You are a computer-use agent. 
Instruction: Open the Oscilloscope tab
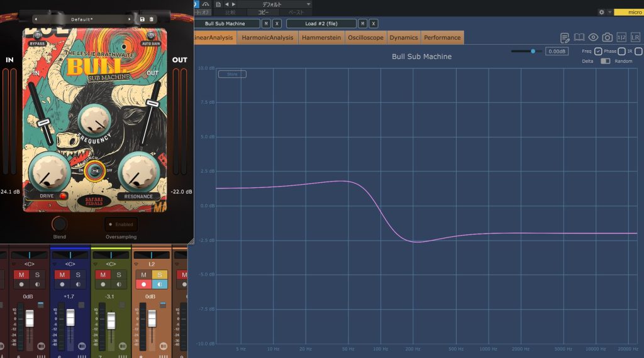(x=365, y=38)
